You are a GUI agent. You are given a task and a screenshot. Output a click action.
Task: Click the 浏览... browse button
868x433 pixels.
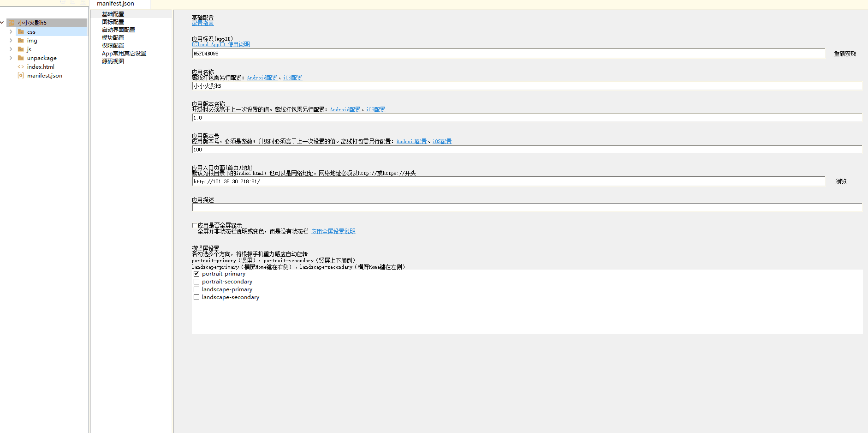844,182
